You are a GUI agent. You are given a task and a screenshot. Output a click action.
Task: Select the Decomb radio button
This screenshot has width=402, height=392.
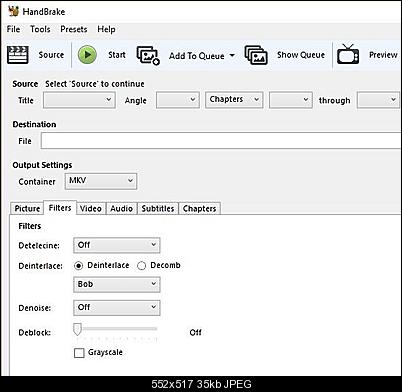click(x=142, y=266)
